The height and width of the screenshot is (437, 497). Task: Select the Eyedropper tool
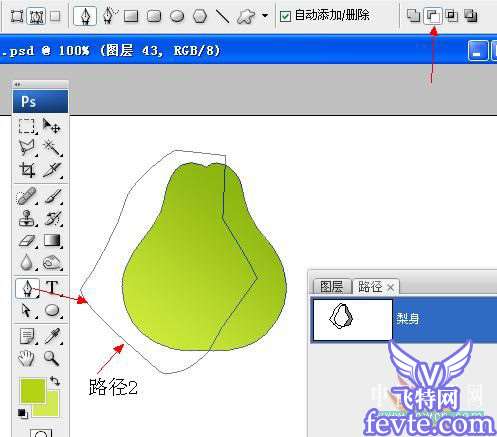[53, 336]
